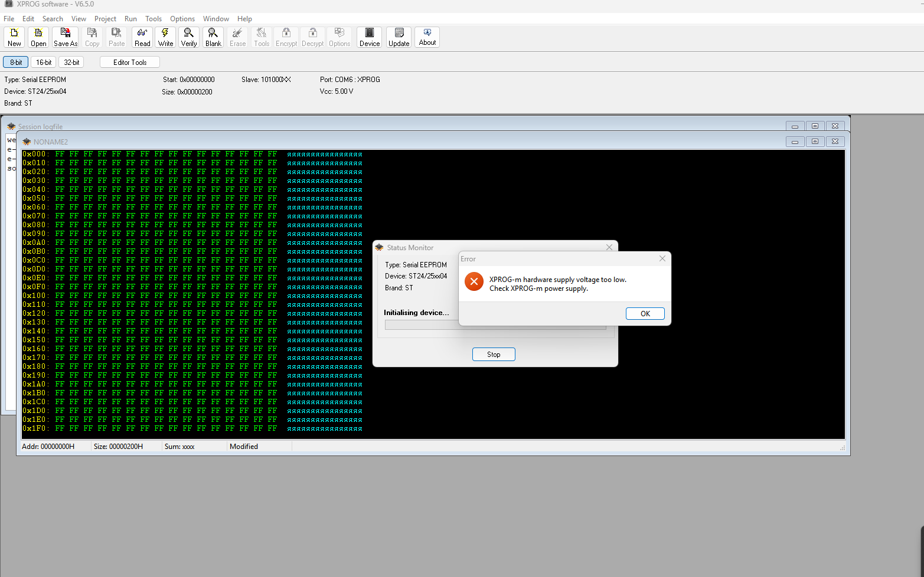
Task: Switch to 8-bit view mode
Action: [16, 62]
